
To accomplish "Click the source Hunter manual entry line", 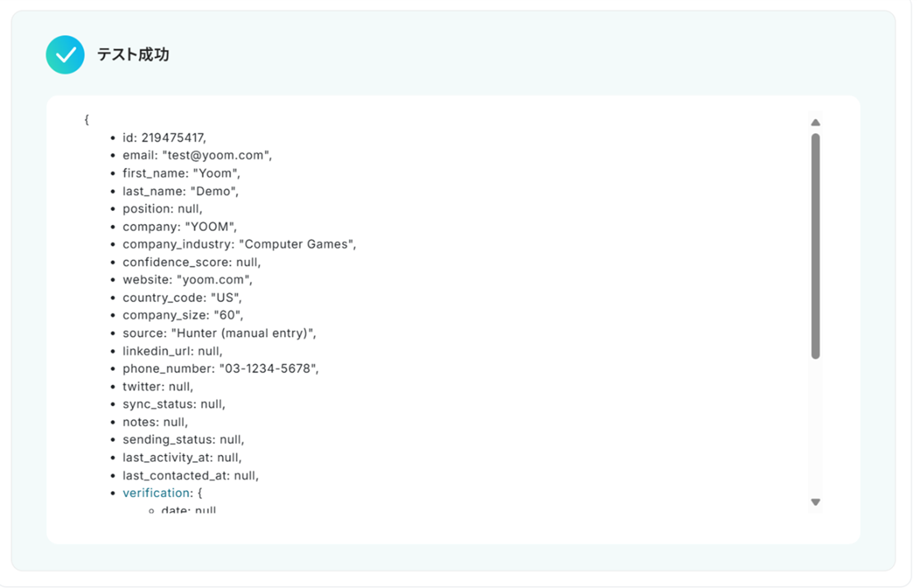I will [219, 333].
